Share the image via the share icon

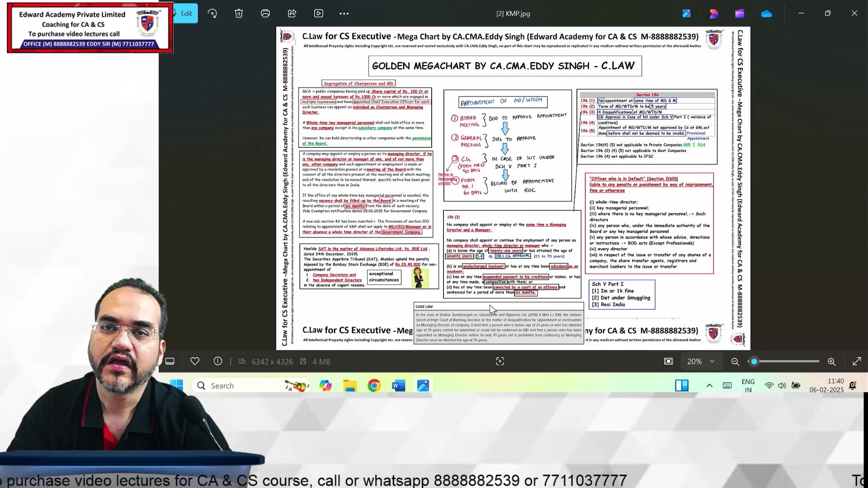click(x=292, y=14)
